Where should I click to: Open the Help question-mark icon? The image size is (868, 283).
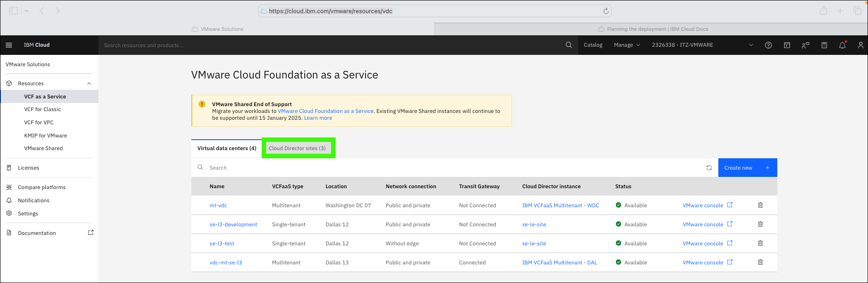(x=768, y=45)
